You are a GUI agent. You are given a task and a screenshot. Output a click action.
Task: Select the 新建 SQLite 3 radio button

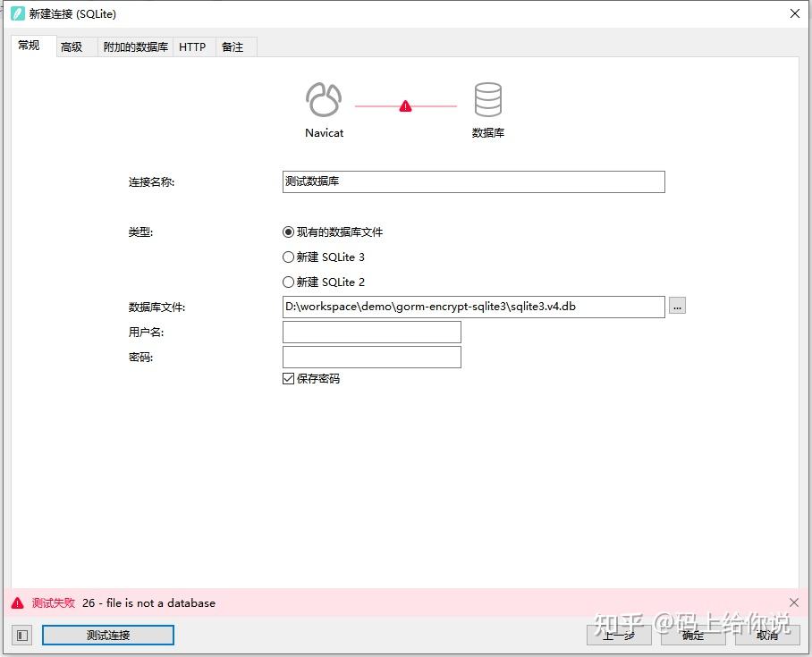(x=288, y=257)
